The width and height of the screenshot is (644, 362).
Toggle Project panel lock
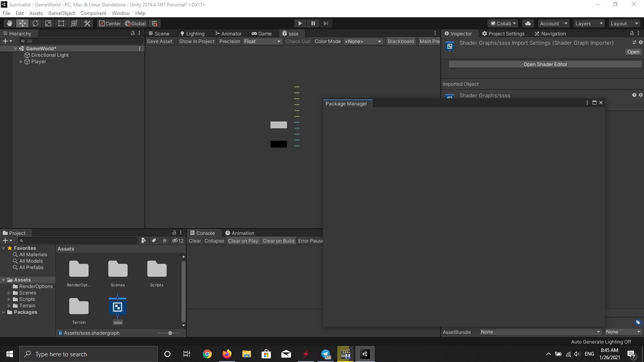pos(174,233)
